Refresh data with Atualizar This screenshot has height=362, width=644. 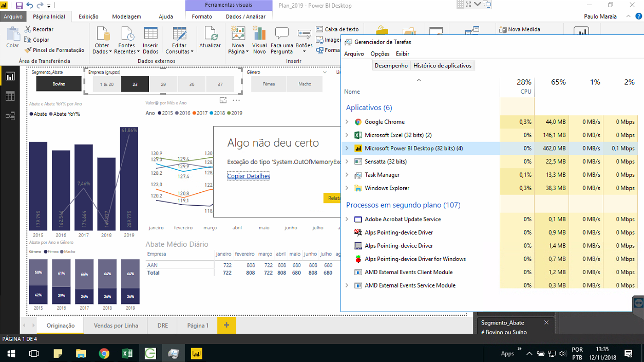210,37
